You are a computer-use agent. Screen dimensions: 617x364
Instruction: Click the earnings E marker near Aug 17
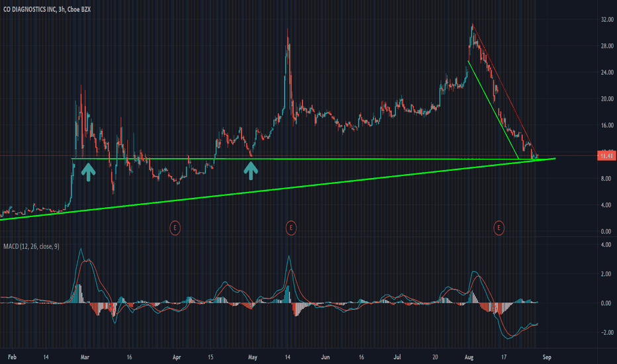(x=499, y=228)
